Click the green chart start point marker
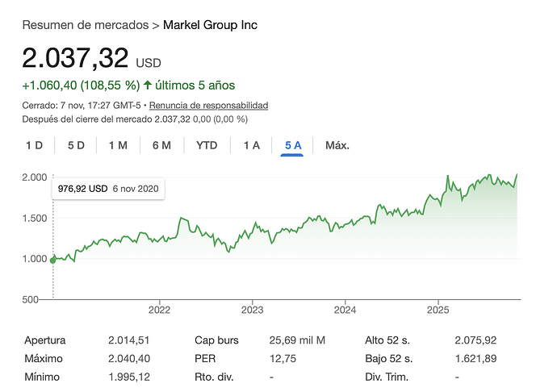 (x=53, y=261)
